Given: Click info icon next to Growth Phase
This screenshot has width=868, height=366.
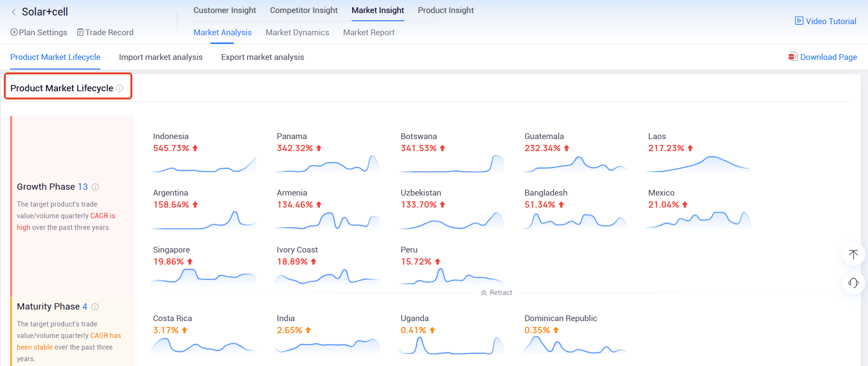Looking at the screenshot, I should [95, 187].
